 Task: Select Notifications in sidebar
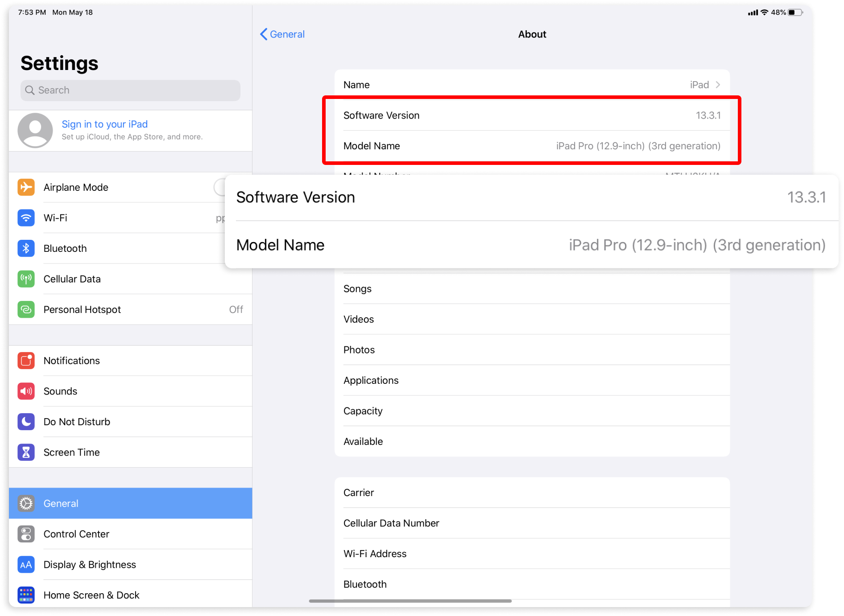(x=130, y=361)
